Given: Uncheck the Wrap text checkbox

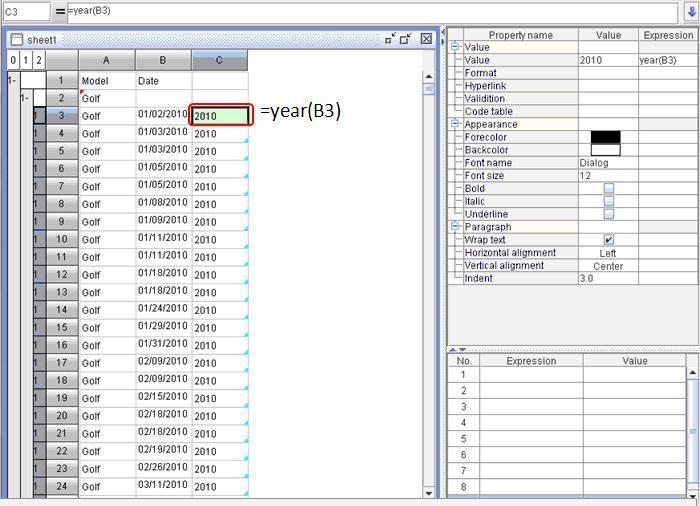Looking at the screenshot, I should click(x=608, y=240).
